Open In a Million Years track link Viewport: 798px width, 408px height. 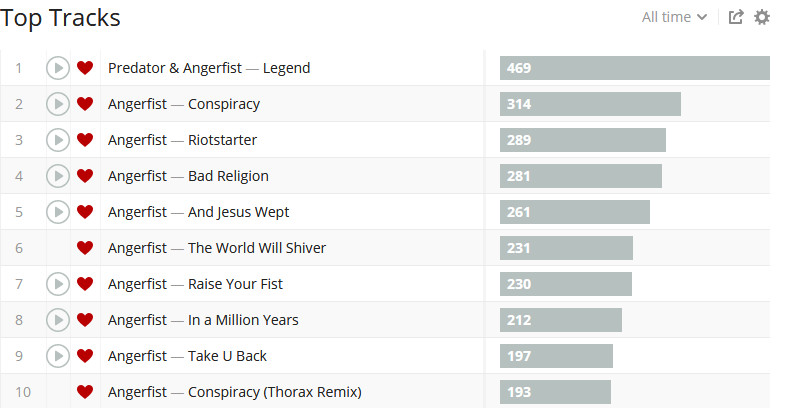tap(243, 320)
